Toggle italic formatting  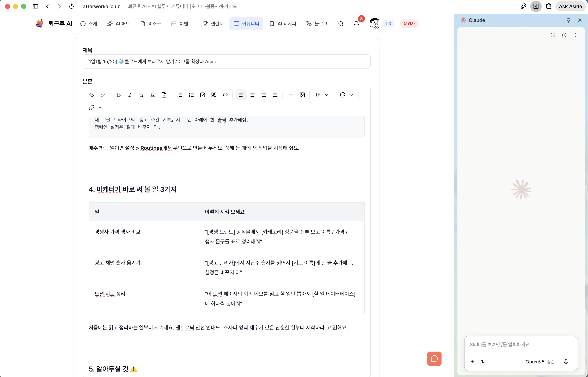tap(130, 95)
